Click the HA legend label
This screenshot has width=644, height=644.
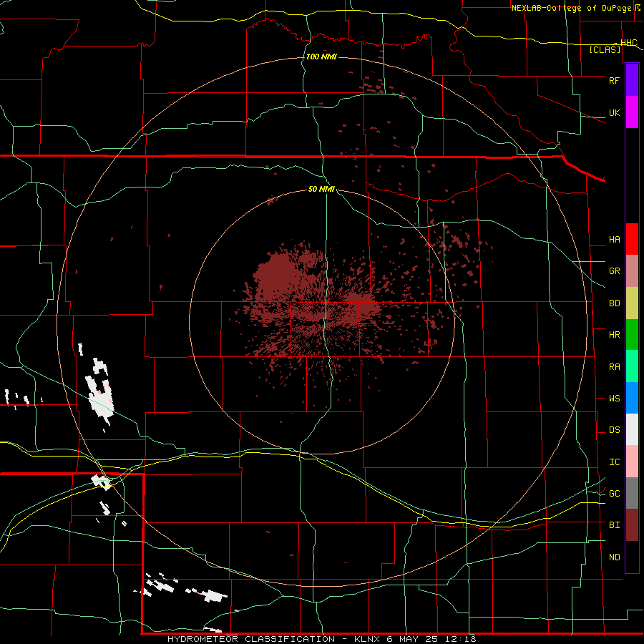click(x=614, y=240)
